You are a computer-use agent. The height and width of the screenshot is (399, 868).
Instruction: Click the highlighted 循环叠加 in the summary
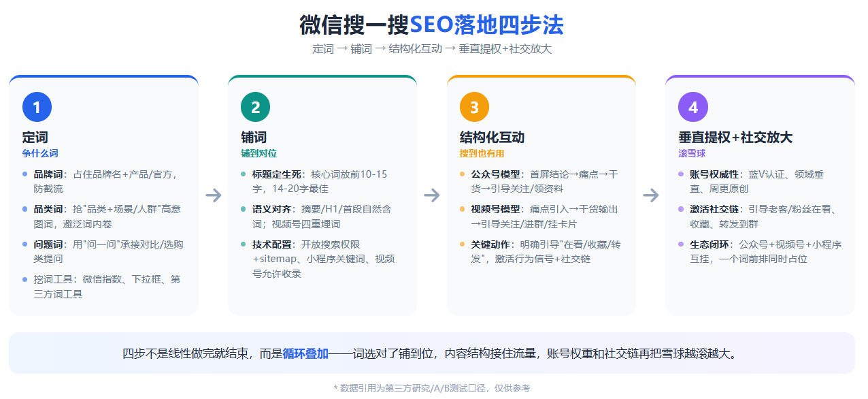305,353
